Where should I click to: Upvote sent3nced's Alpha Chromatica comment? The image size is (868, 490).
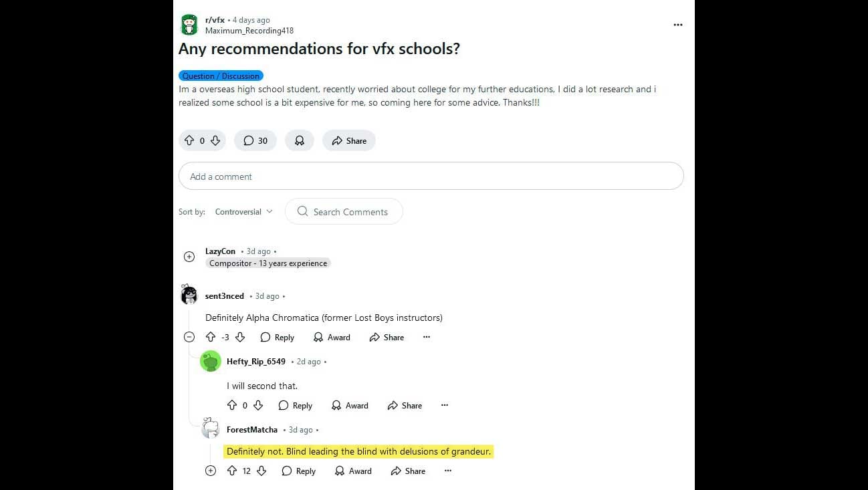pyautogui.click(x=211, y=337)
